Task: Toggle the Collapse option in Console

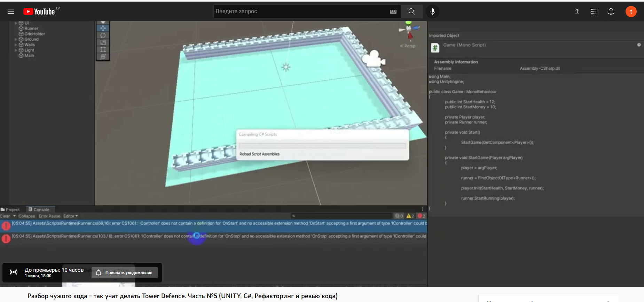Action: 26,216
